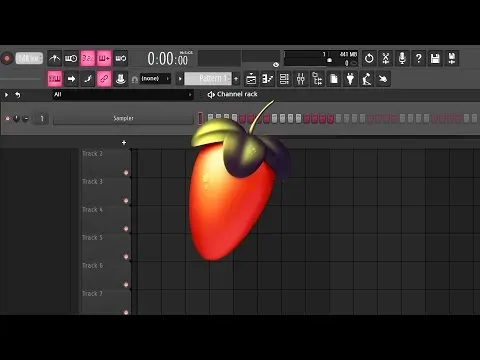480x360 pixels.
Task: Toggle the pink multilink to controllers icon
Action: click(x=104, y=79)
